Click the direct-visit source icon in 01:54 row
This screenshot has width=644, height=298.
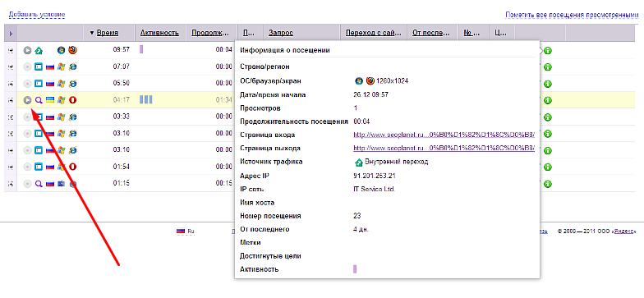[39, 167]
